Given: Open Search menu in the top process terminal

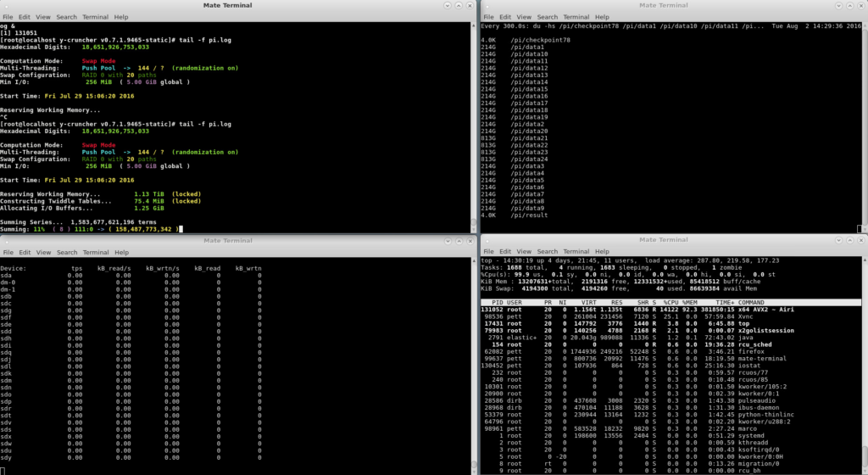Looking at the screenshot, I should 547,251.
